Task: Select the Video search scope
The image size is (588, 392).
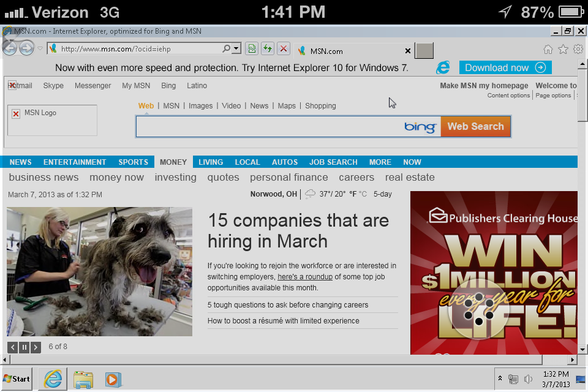Action: point(231,106)
